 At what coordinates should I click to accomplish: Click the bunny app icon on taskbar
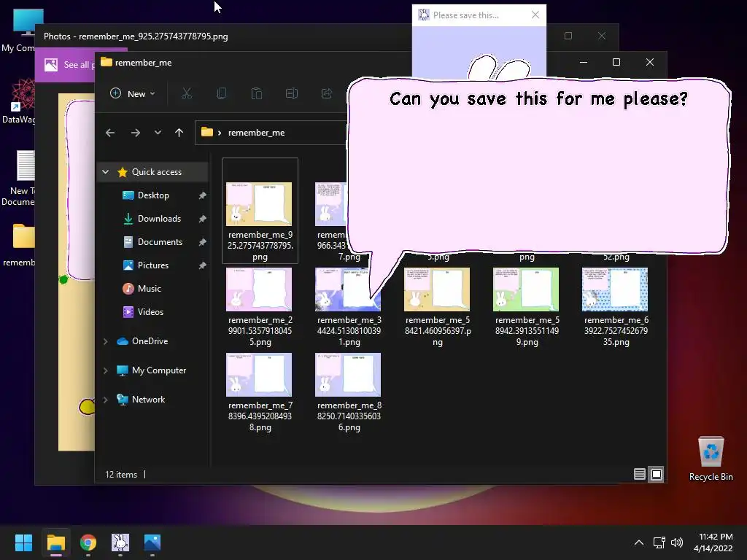[120, 542]
